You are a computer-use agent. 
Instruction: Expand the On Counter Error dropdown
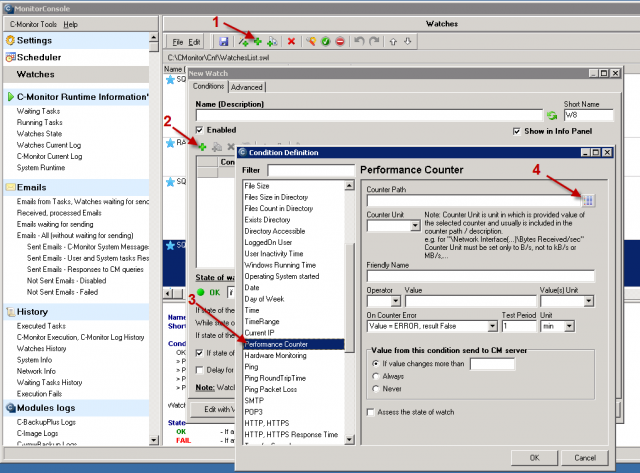[493, 326]
